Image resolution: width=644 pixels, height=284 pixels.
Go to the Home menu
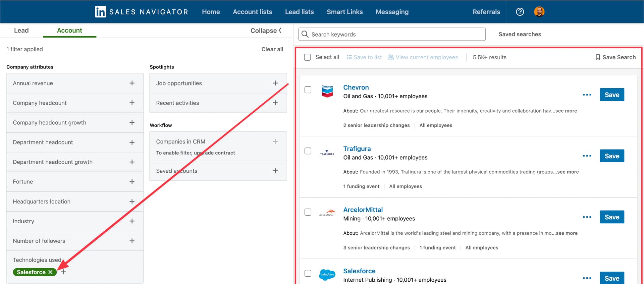211,12
